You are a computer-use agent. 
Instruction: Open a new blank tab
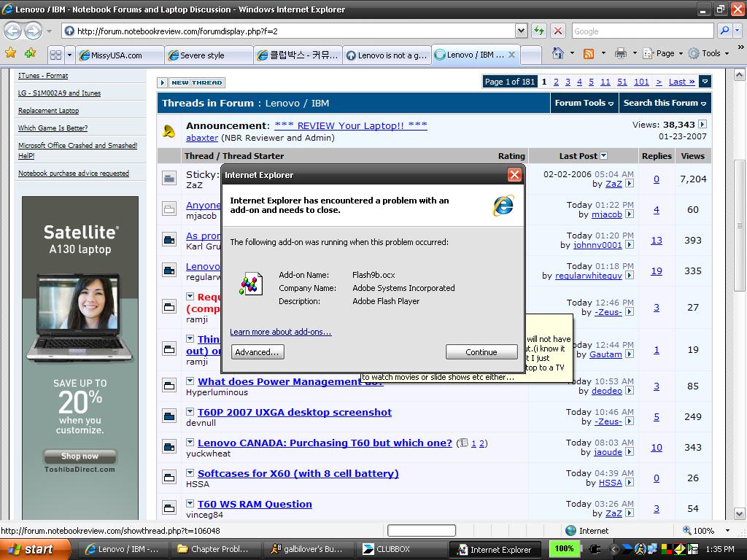coord(531,55)
